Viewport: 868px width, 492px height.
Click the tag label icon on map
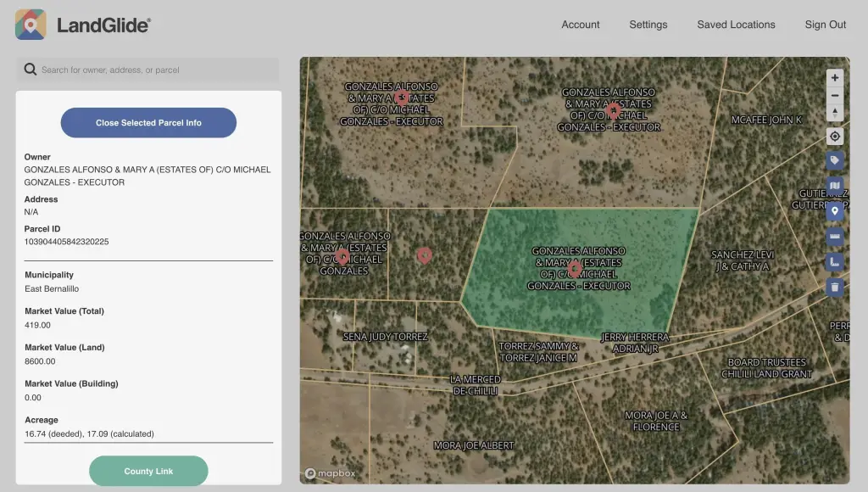coord(835,160)
